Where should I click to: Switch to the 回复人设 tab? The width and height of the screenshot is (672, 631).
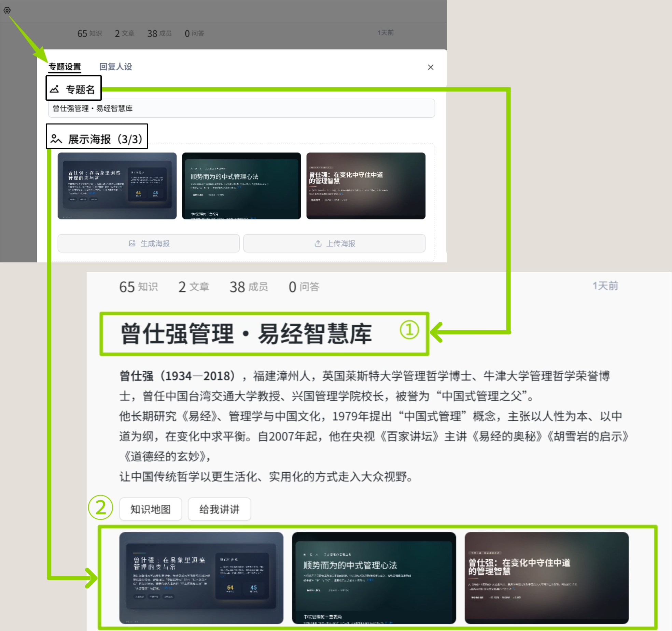click(x=115, y=67)
